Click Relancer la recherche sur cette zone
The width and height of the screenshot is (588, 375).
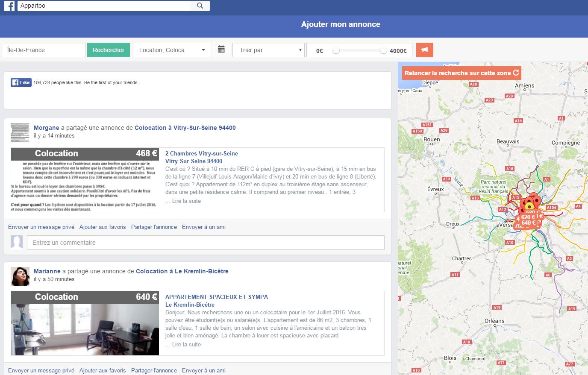click(462, 73)
